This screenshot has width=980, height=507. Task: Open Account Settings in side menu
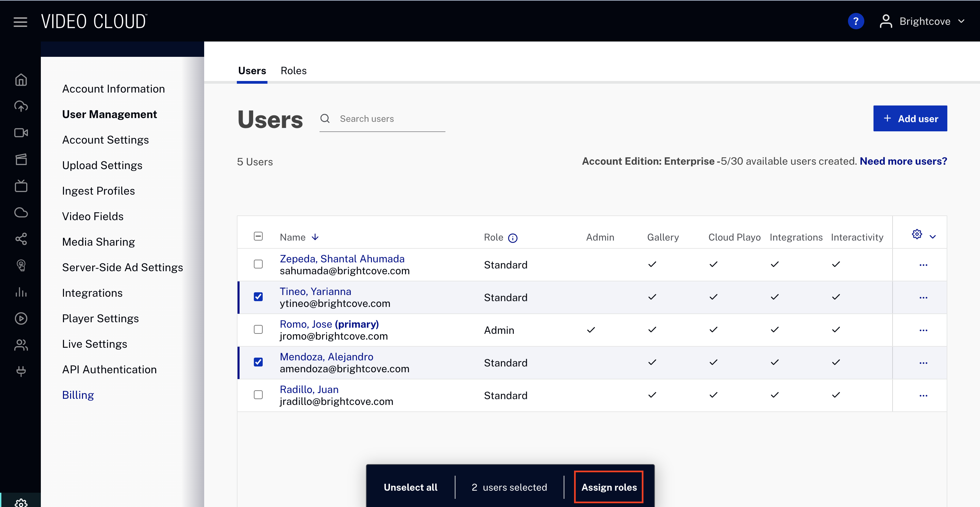point(105,140)
